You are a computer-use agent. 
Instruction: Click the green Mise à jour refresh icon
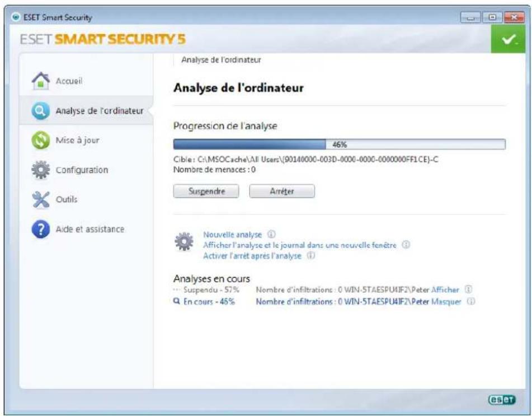41,140
